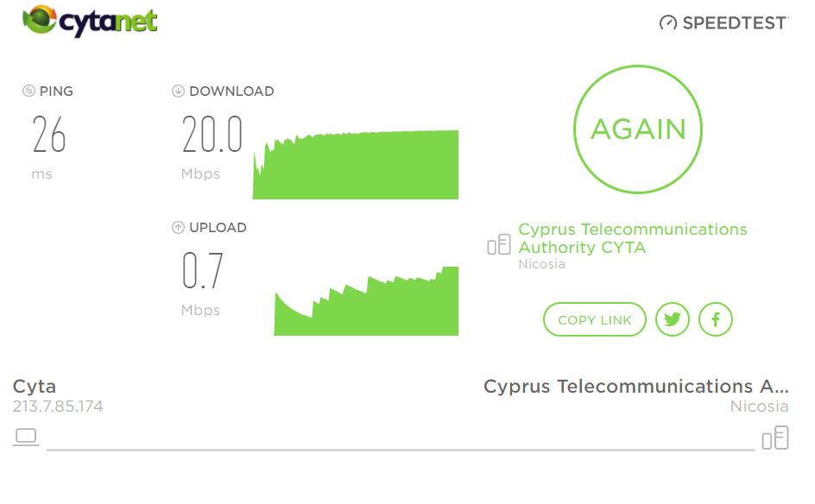
Task: Share result via Facebook icon
Action: [715, 319]
